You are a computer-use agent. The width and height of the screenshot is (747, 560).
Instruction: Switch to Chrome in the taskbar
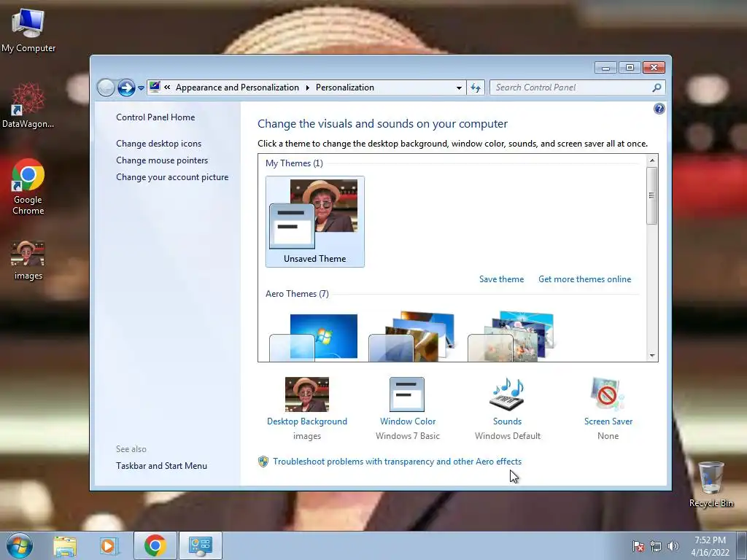point(155,545)
